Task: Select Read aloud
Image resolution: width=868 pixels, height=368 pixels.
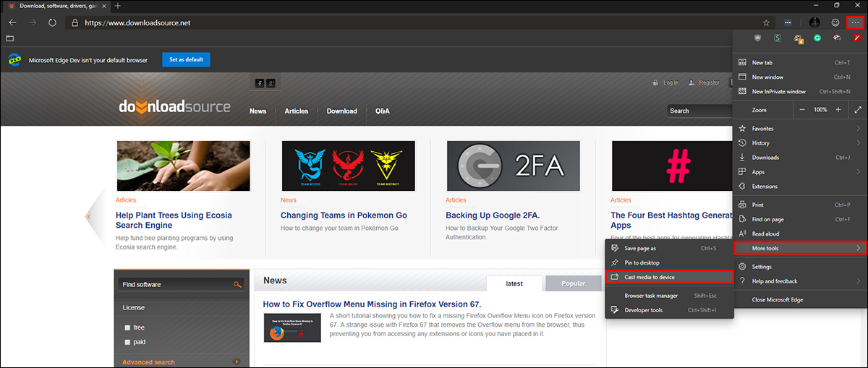Action: pos(800,234)
